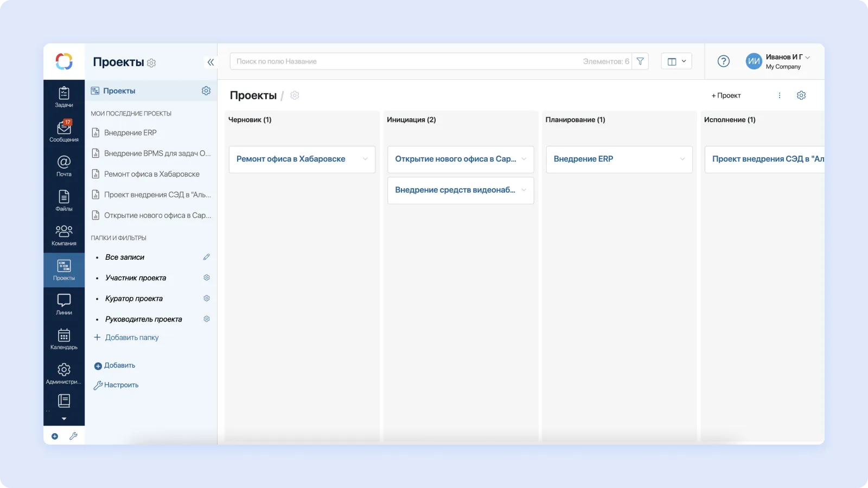Click the + Проект button
Viewport: 868px width, 488px height.
pos(726,95)
